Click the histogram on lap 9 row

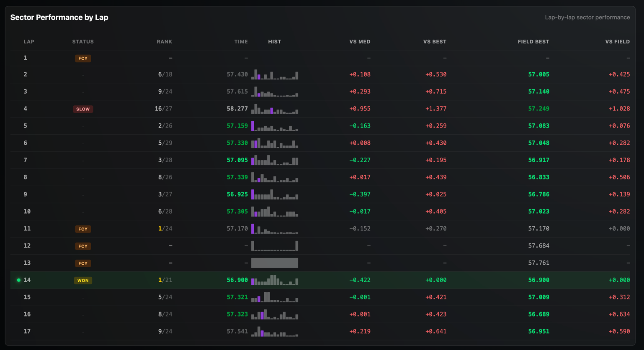point(275,194)
